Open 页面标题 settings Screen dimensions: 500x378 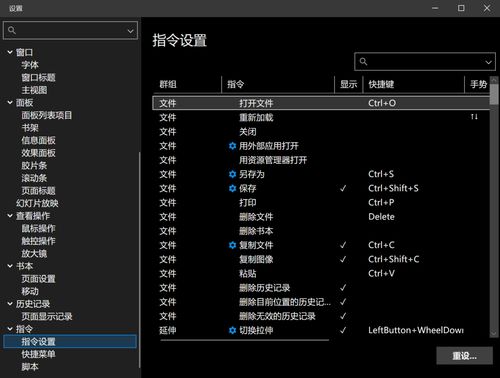tap(38, 191)
